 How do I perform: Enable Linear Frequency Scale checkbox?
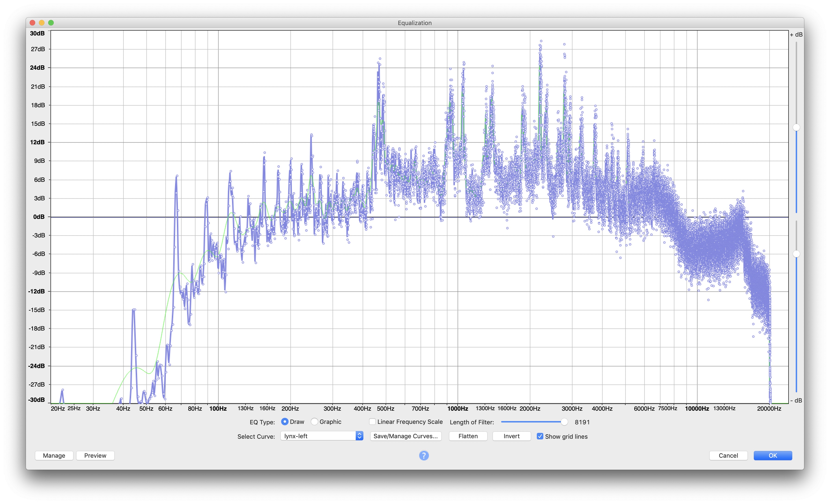372,422
